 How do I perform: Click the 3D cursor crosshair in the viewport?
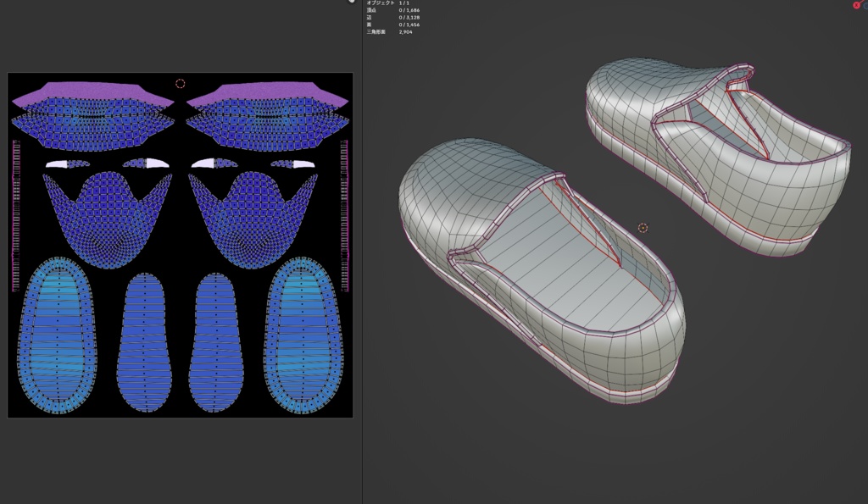click(642, 229)
